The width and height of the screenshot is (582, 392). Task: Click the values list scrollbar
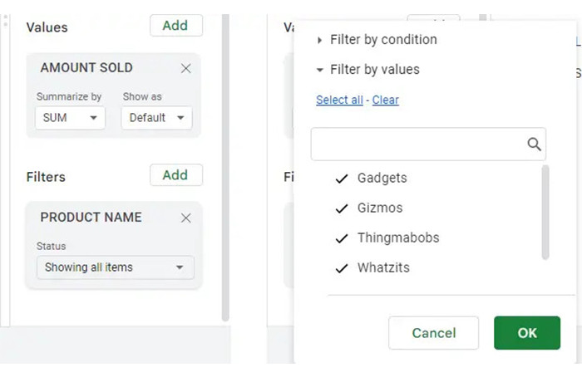[545, 213]
